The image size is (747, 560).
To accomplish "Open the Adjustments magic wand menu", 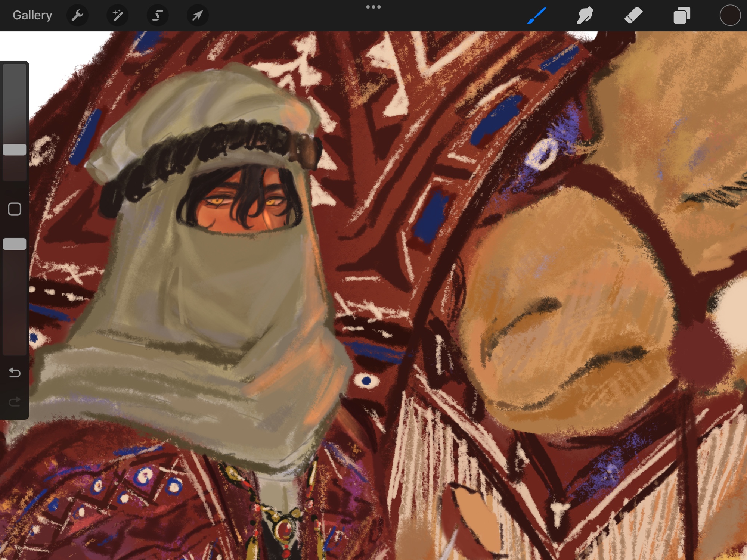I will 117,15.
